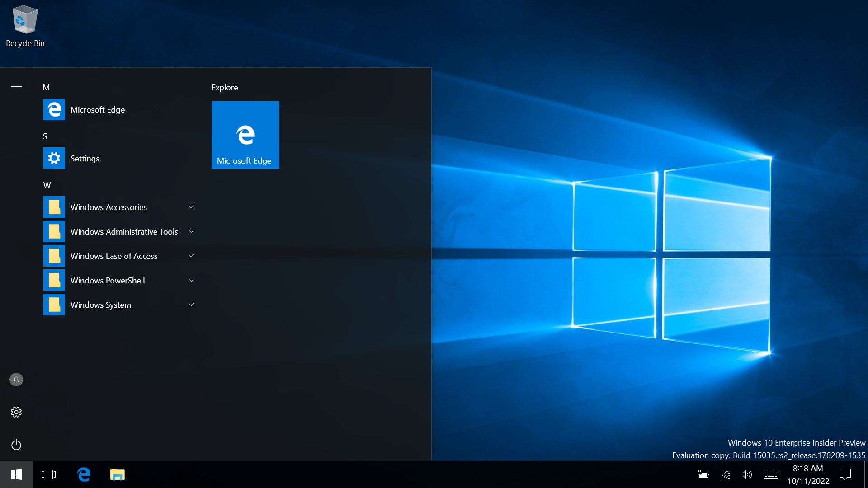Open the touch keyboard tray icon

point(771,474)
